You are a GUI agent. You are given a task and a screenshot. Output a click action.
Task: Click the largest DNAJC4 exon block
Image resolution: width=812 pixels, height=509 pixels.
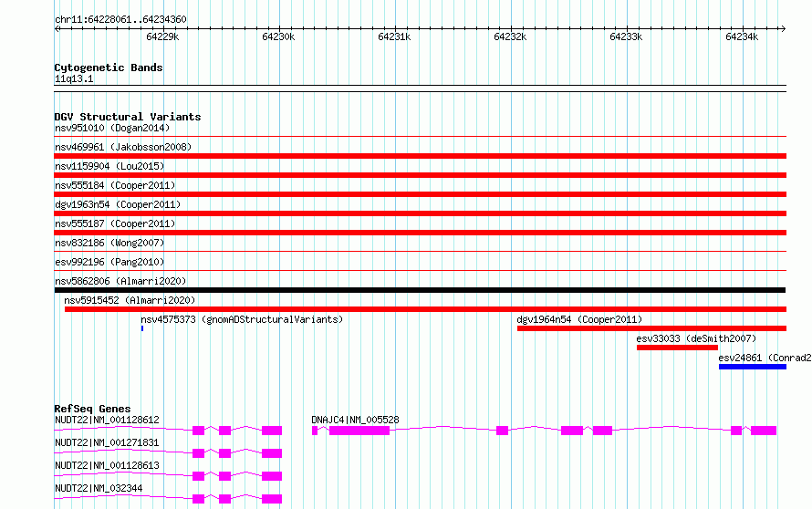359,431
